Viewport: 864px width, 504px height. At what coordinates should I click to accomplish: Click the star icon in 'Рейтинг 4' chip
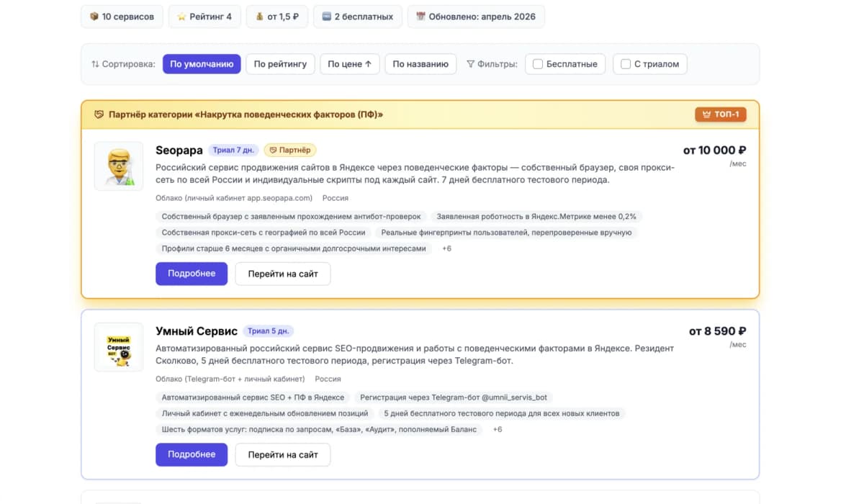[x=181, y=17]
